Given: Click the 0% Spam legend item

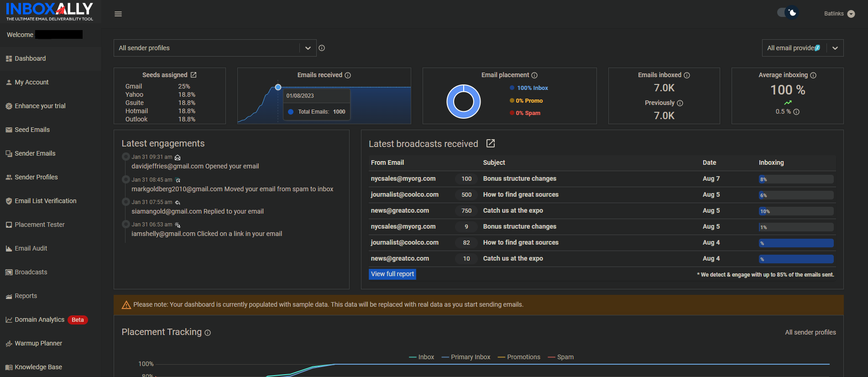Looking at the screenshot, I should (x=525, y=113).
